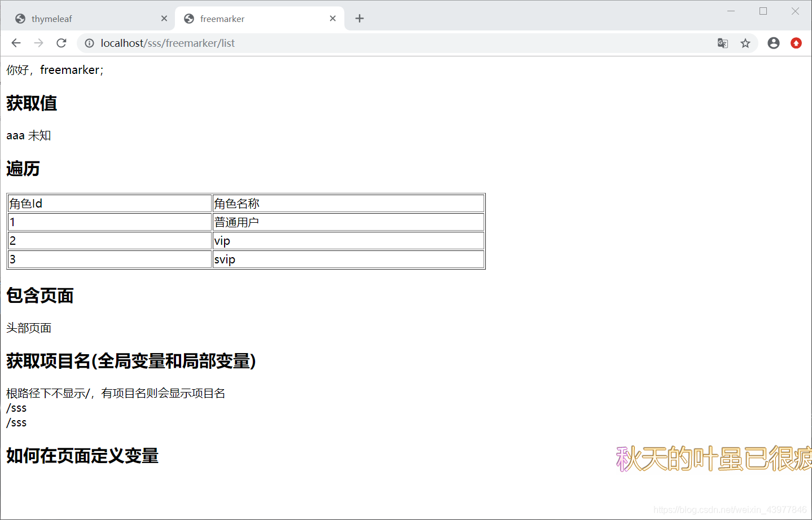The height and width of the screenshot is (520, 812).
Task: Click the forward navigation arrow
Action: [38, 43]
